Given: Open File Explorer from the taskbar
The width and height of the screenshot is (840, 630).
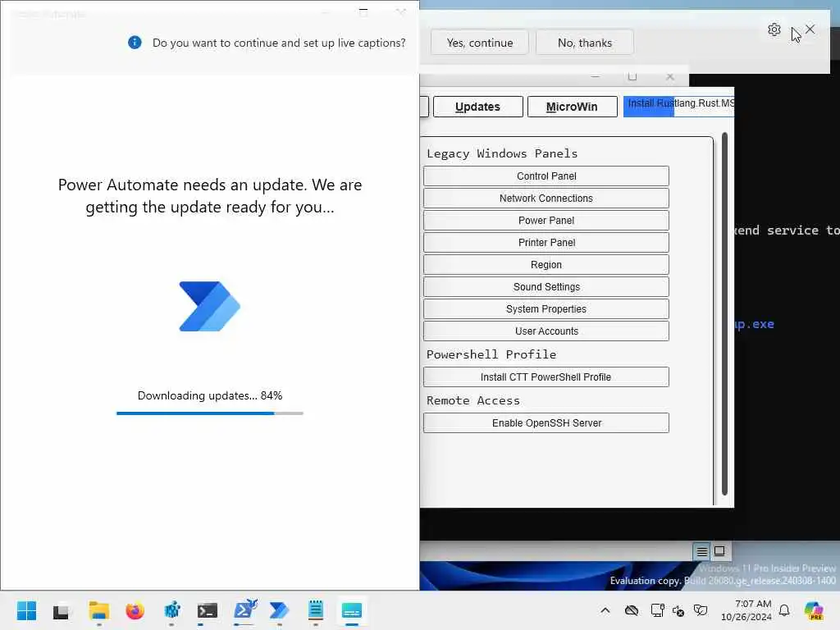Looking at the screenshot, I should 98,610.
